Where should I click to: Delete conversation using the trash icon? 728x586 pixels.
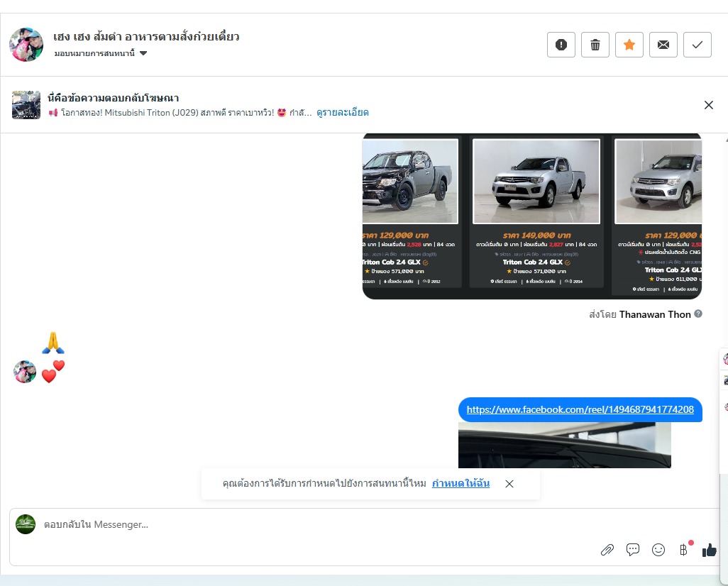(x=595, y=45)
